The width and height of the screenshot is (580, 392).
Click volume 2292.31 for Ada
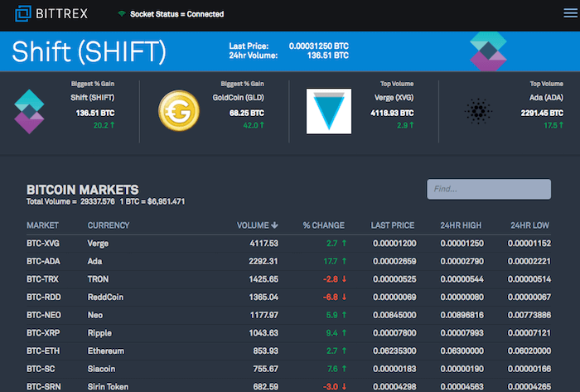(x=263, y=261)
